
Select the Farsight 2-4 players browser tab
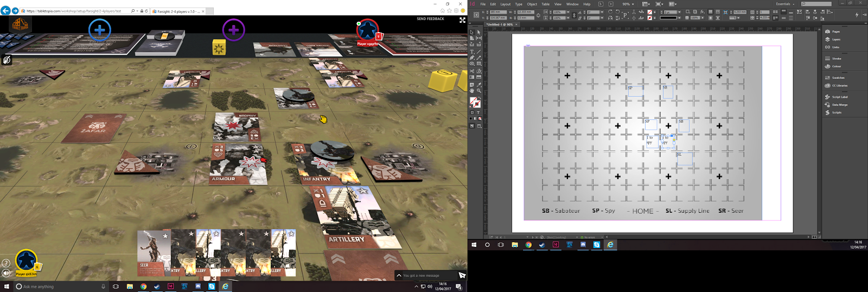pos(178,11)
